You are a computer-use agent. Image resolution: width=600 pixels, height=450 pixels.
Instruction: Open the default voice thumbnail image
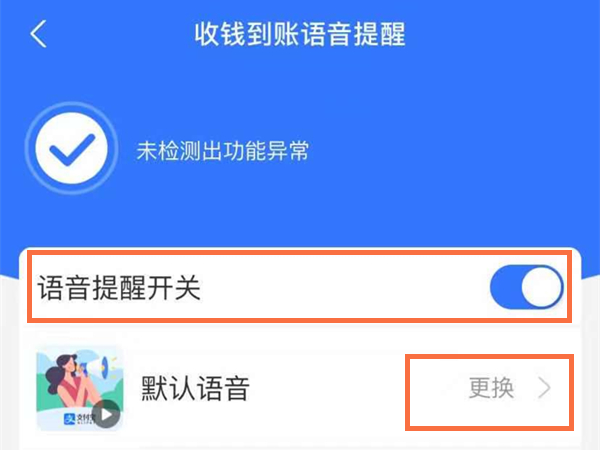point(79,388)
